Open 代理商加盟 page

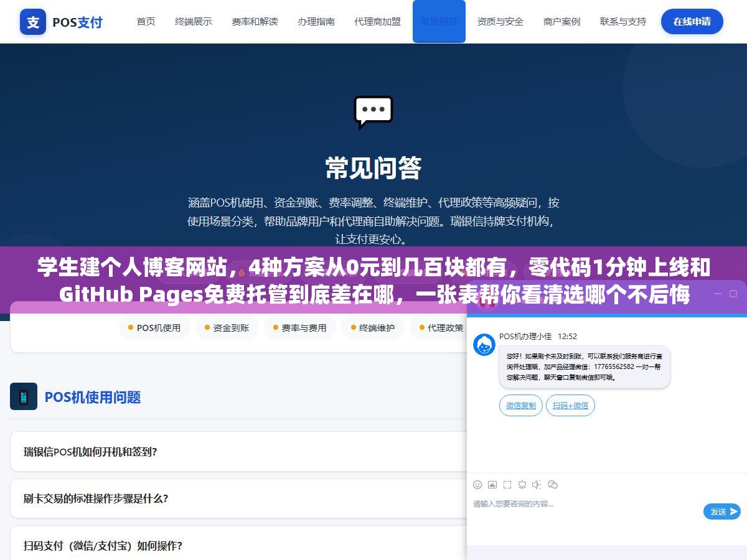(378, 22)
